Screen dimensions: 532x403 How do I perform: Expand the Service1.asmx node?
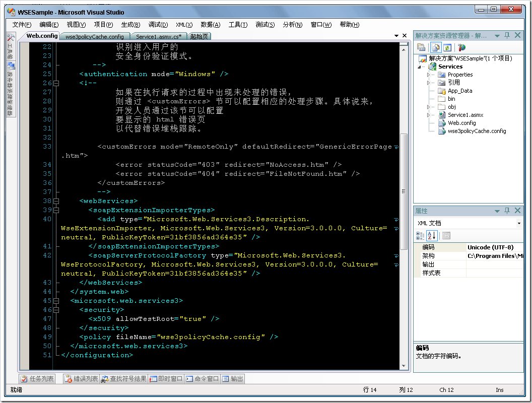pos(428,115)
